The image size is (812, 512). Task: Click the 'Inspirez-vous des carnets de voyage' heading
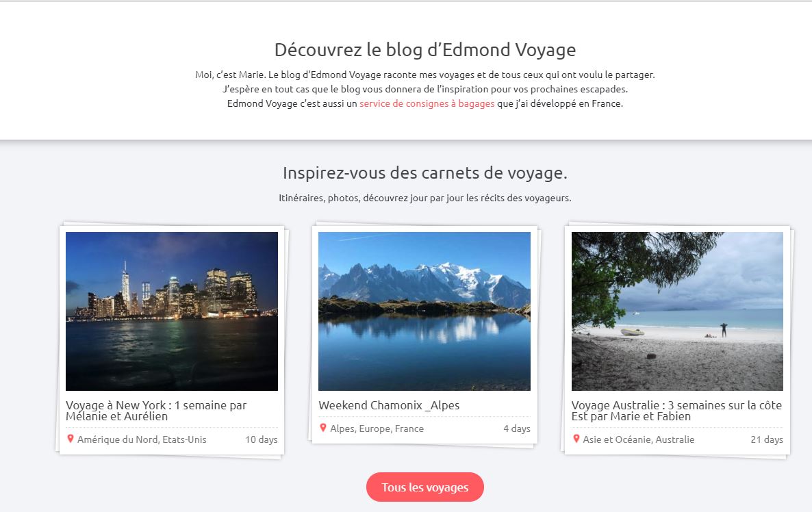425,173
